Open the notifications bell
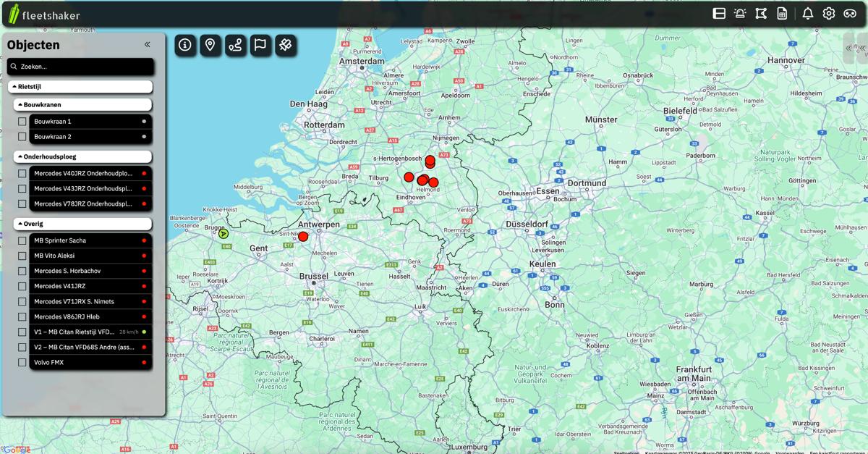Viewport: 868px width, 454px height. click(808, 13)
